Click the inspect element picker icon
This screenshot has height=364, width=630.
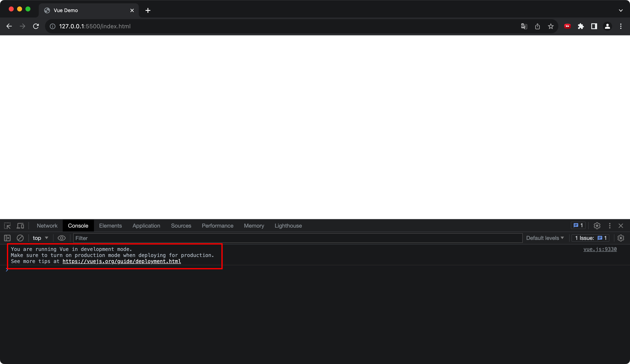[7, 226]
